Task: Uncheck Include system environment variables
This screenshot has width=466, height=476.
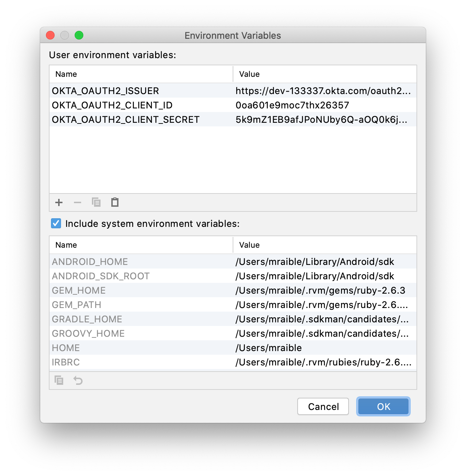Action: tap(56, 224)
